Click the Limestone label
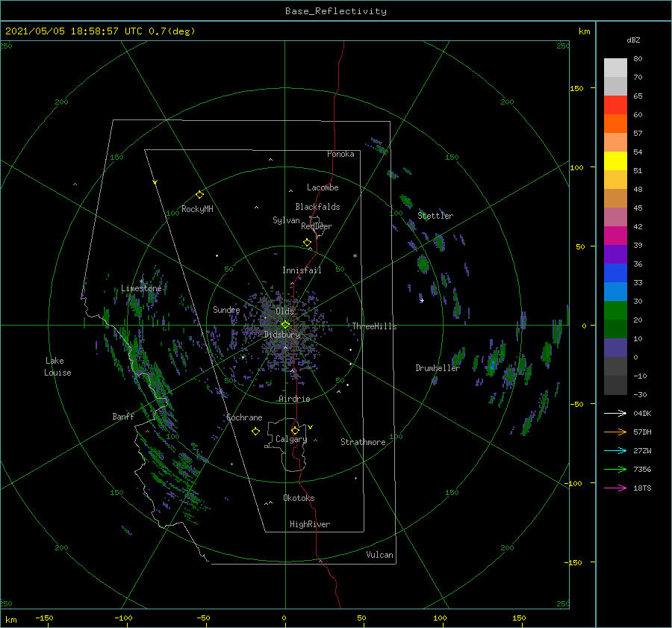The width and height of the screenshot is (672, 628). point(141,288)
